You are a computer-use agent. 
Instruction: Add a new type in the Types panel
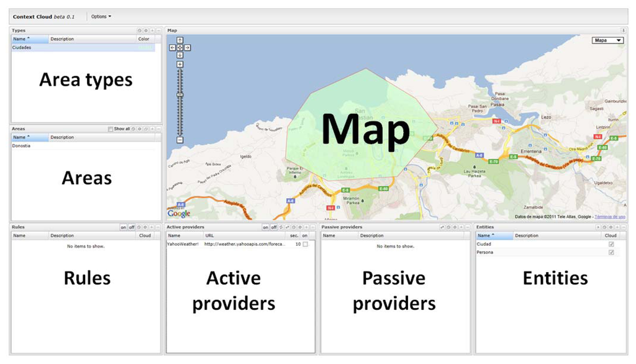[x=152, y=30]
